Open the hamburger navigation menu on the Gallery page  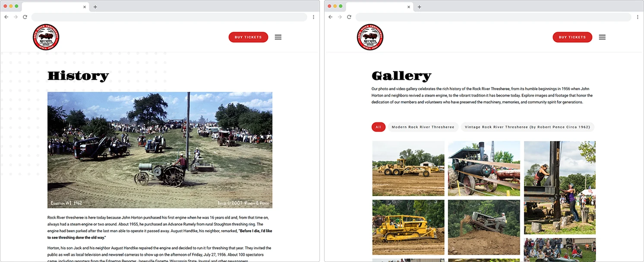point(602,37)
